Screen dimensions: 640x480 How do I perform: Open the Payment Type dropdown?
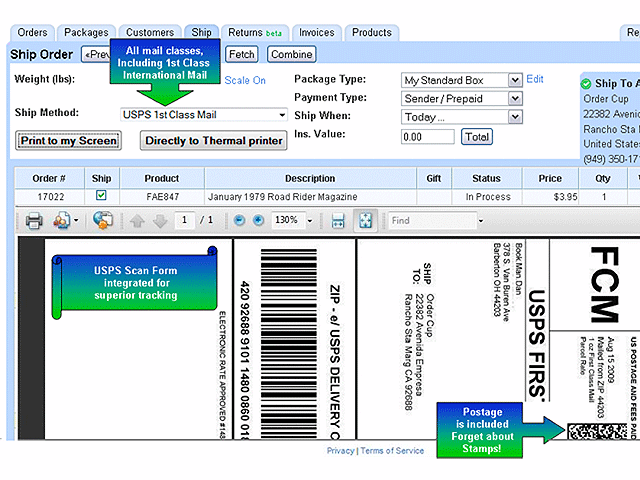tap(515, 98)
